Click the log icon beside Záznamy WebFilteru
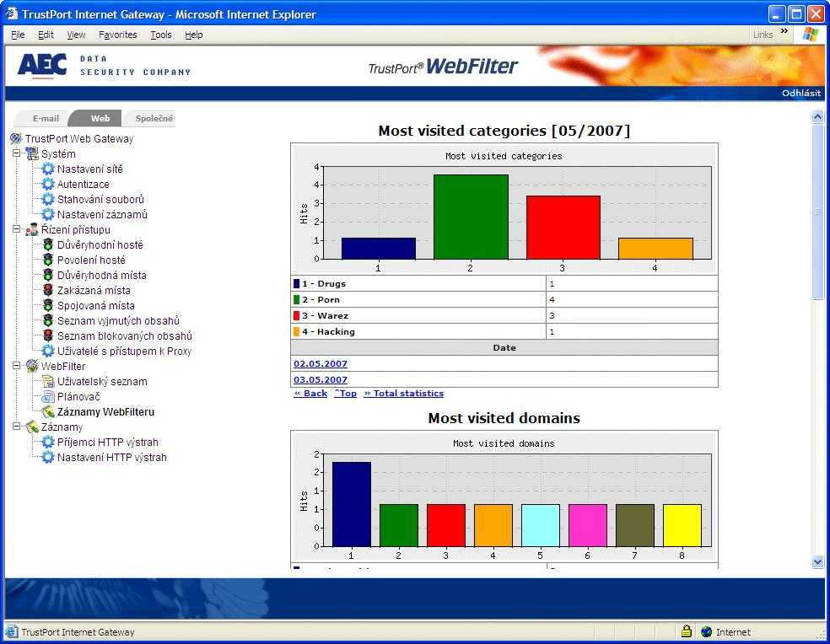Image resolution: width=830 pixels, height=644 pixels. pos(47,411)
